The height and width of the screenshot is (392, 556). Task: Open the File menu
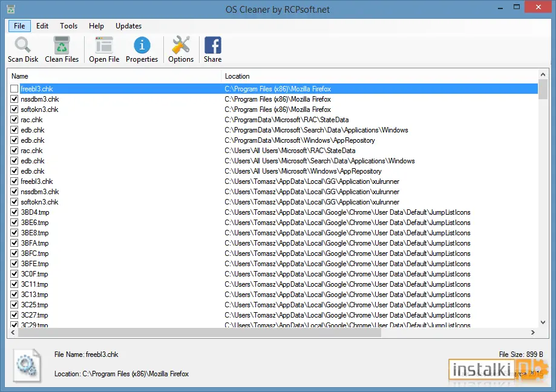[19, 26]
